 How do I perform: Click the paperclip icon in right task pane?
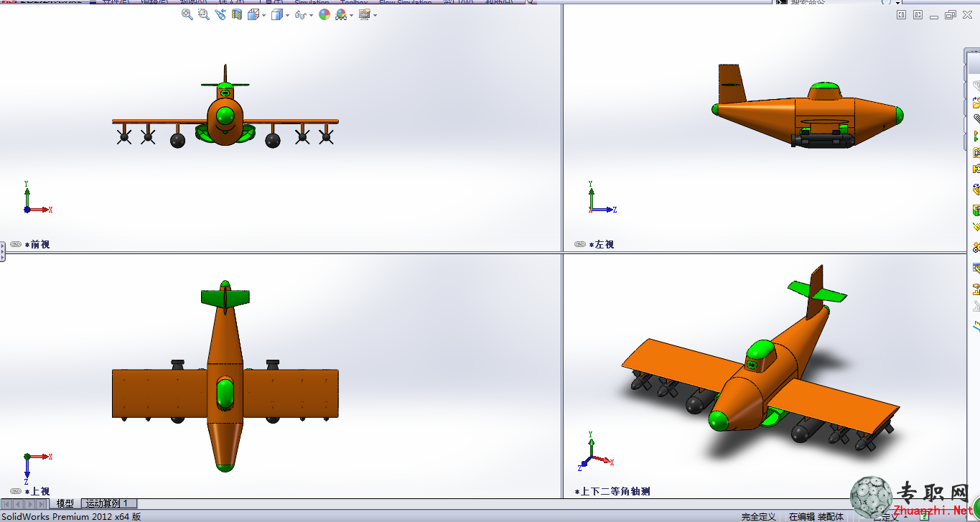[x=976, y=118]
